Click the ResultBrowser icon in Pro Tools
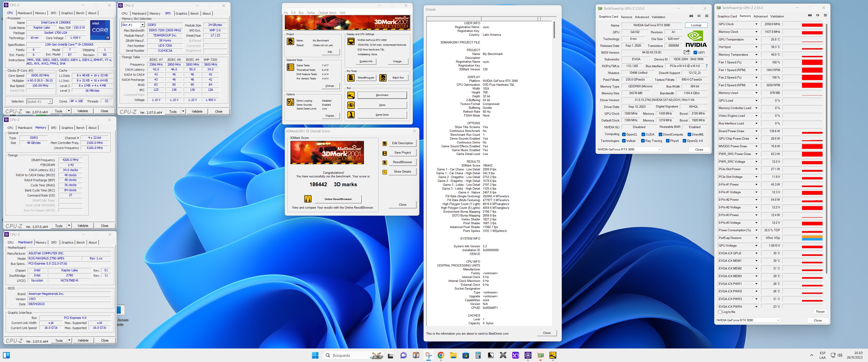 point(351,78)
